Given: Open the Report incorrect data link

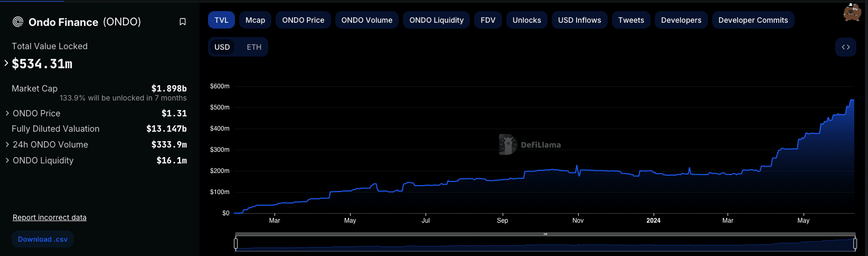Looking at the screenshot, I should coord(50,217).
